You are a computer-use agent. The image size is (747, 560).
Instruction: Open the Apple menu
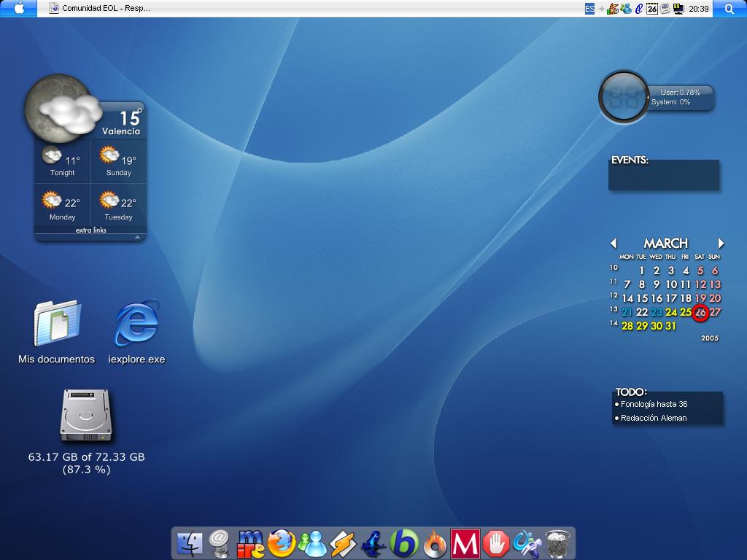19,8
